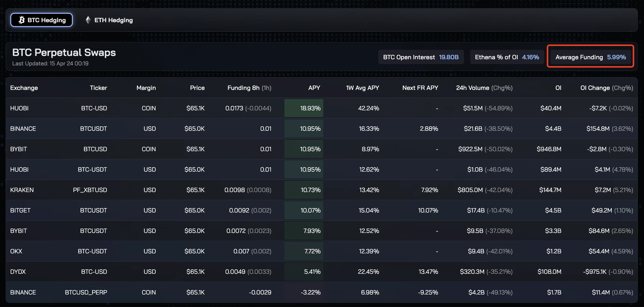Sort by Exchange column header
The height and width of the screenshot is (307, 644).
click(x=24, y=88)
